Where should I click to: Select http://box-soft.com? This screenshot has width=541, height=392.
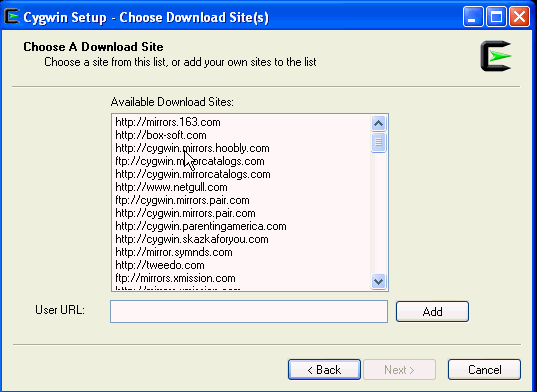click(x=161, y=135)
